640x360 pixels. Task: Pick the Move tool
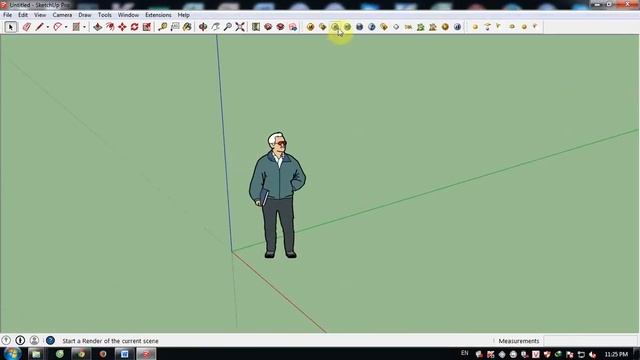pos(122,27)
